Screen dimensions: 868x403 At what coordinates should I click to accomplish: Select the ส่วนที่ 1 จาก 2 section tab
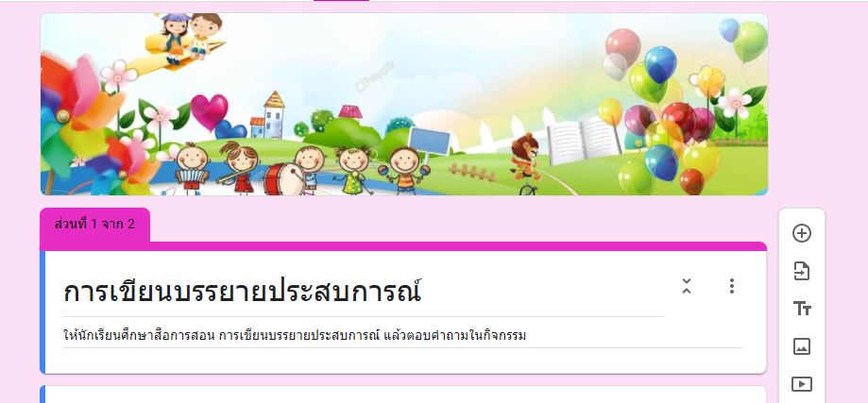94,225
